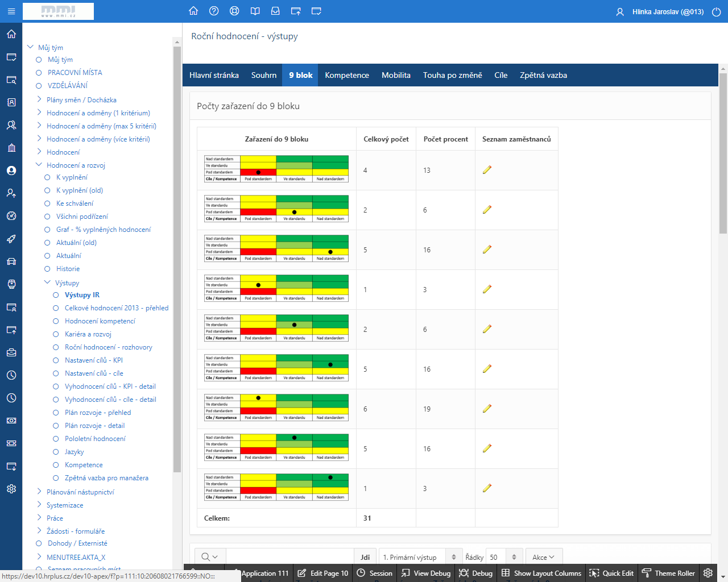Viewport: 728px width, 582px height.
Task: Click the hamburger menu icon
Action: click(11, 11)
